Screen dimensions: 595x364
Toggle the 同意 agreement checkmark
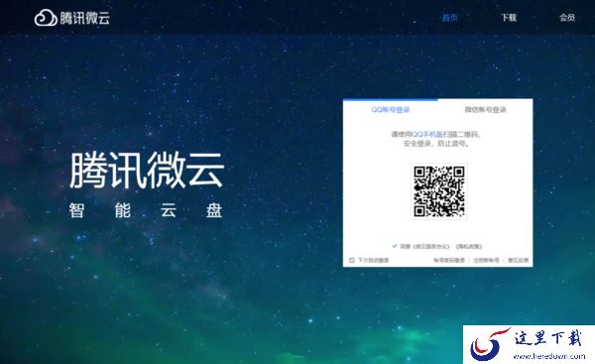(x=395, y=246)
